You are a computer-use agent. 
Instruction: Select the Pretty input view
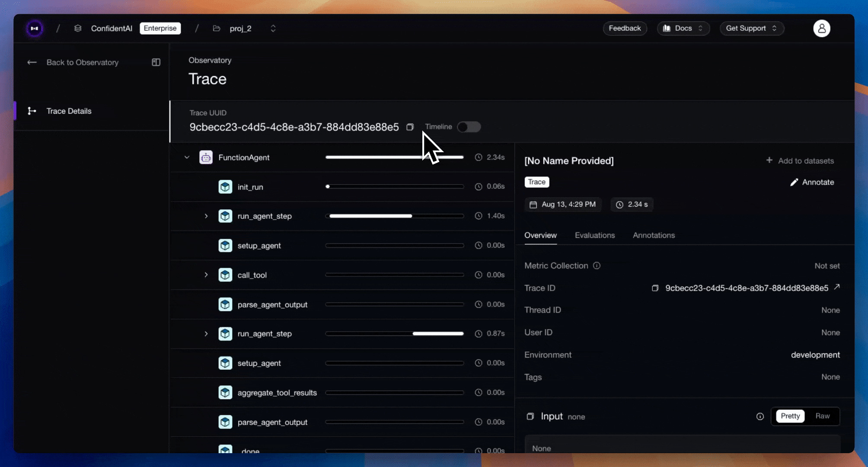pos(790,416)
